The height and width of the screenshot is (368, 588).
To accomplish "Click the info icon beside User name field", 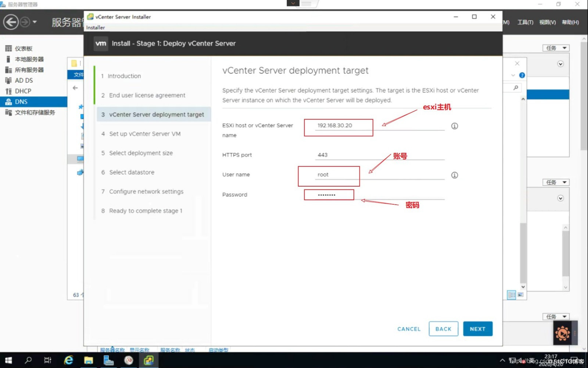I will pyautogui.click(x=455, y=175).
